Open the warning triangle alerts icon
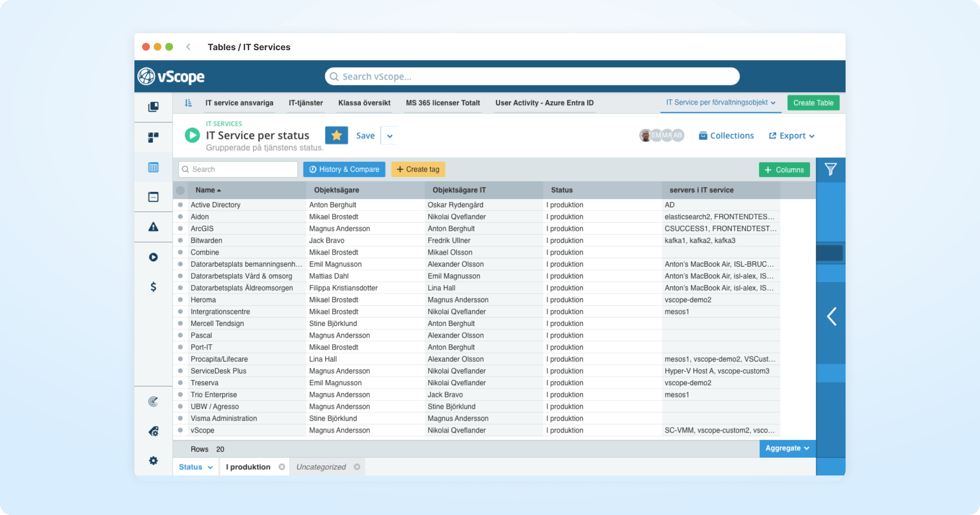 (153, 227)
